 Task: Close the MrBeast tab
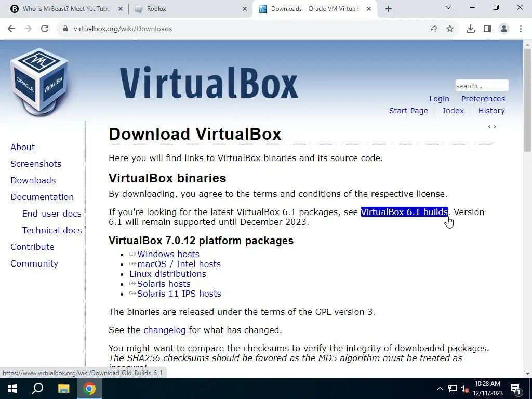pyautogui.click(x=121, y=9)
